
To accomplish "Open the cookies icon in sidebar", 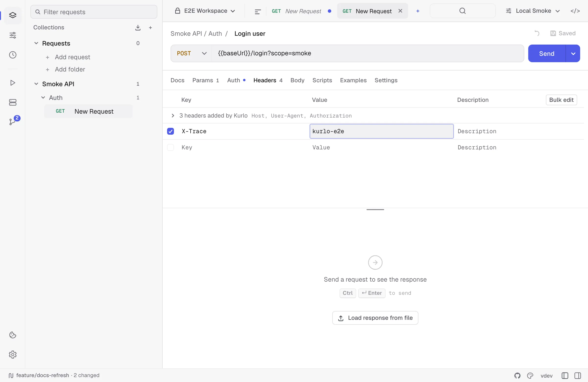I will pyautogui.click(x=12, y=335).
